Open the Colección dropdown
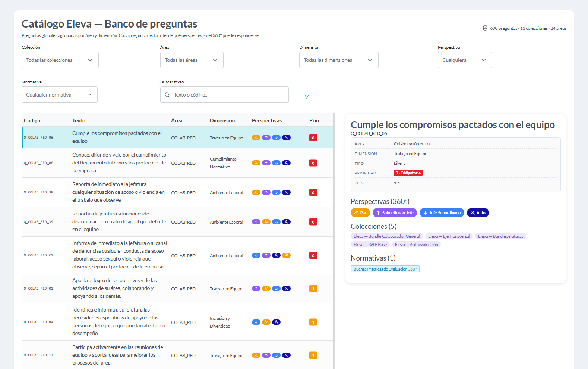588x369 pixels. (60, 60)
